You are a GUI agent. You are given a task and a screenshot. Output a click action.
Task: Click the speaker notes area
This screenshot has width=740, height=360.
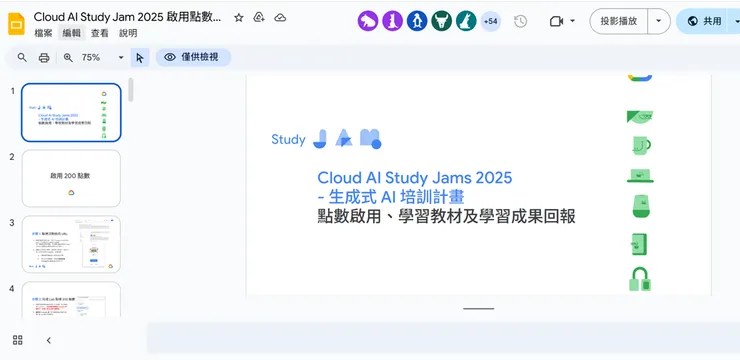443,338
